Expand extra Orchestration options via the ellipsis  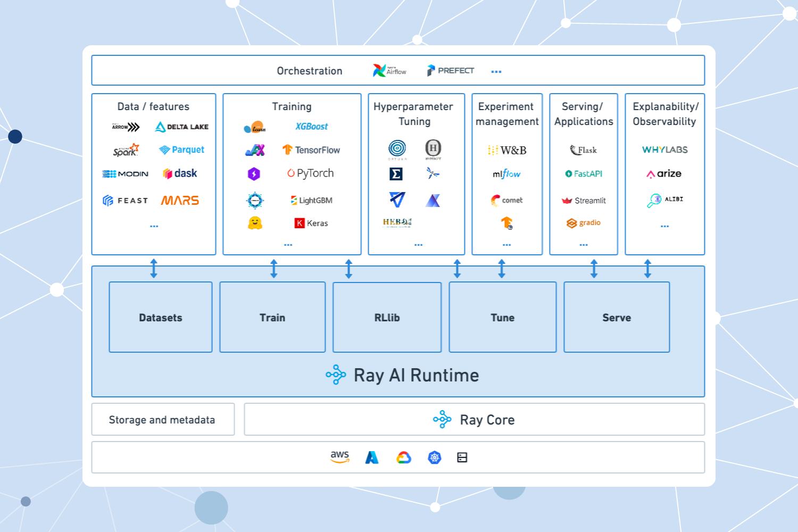(x=496, y=71)
